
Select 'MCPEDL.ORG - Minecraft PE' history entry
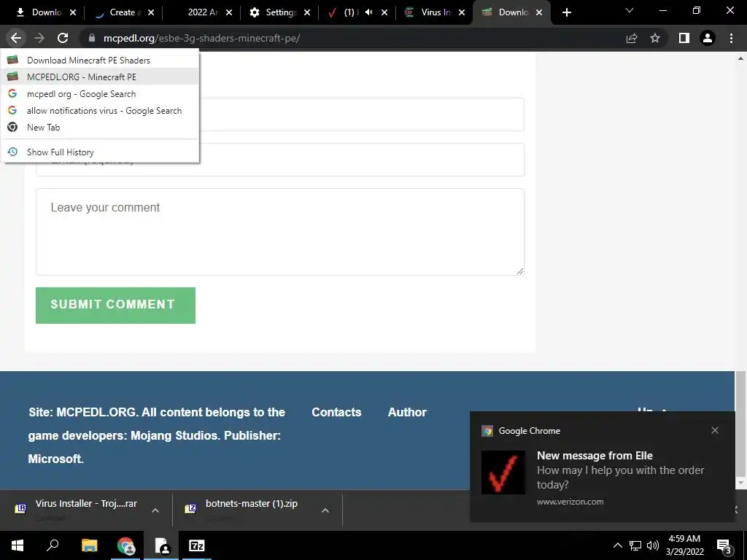click(x=100, y=77)
